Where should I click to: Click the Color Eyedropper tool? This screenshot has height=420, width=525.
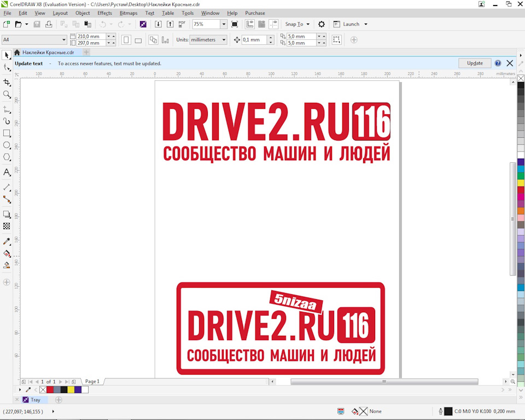pyautogui.click(x=7, y=241)
